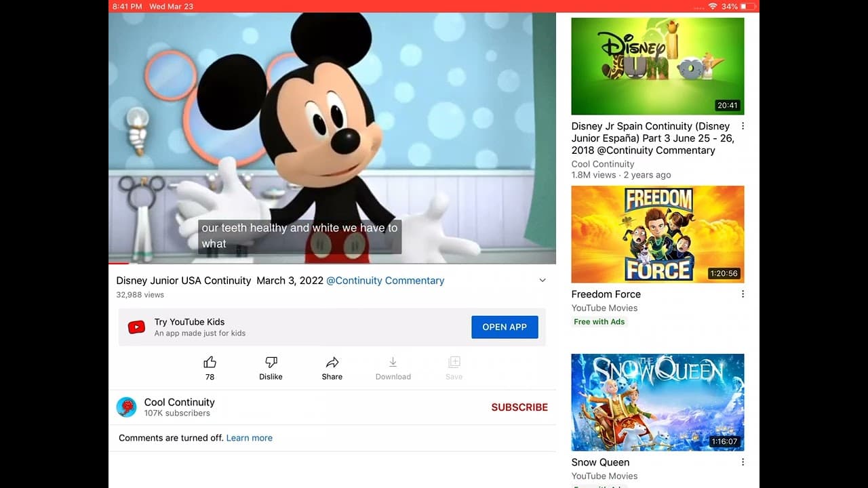Tap the Mickey Mouse video player
This screenshot has width=868, height=488.
point(332,138)
